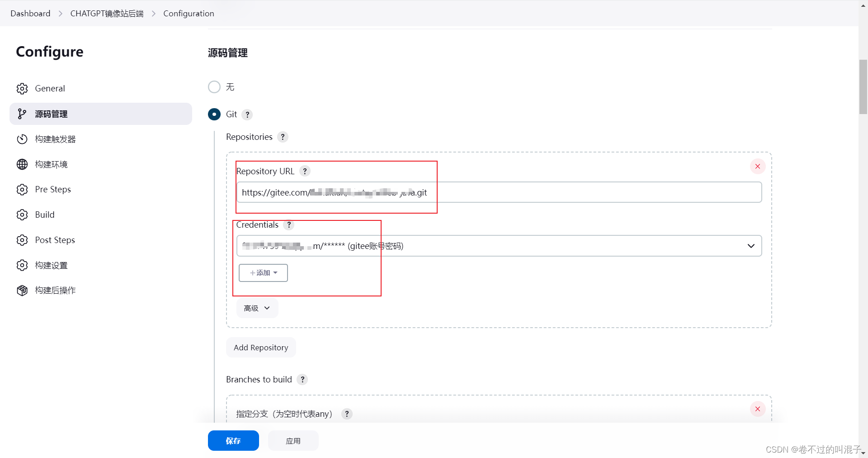The height and width of the screenshot is (458, 868).
Task: Click the 应用 apply button
Action: [293, 441]
